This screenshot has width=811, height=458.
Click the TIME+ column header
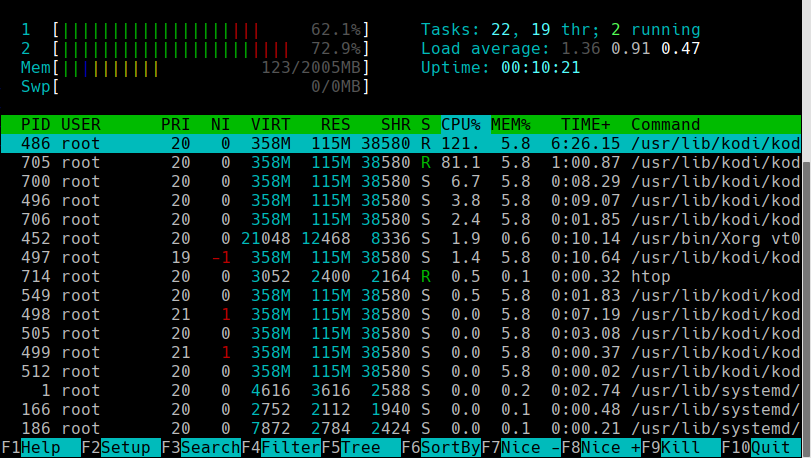(x=586, y=125)
